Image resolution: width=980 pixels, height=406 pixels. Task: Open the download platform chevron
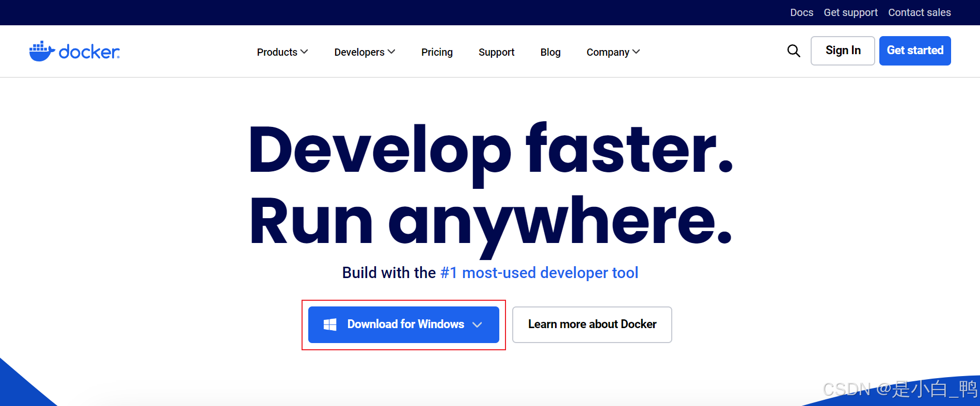coord(477,324)
